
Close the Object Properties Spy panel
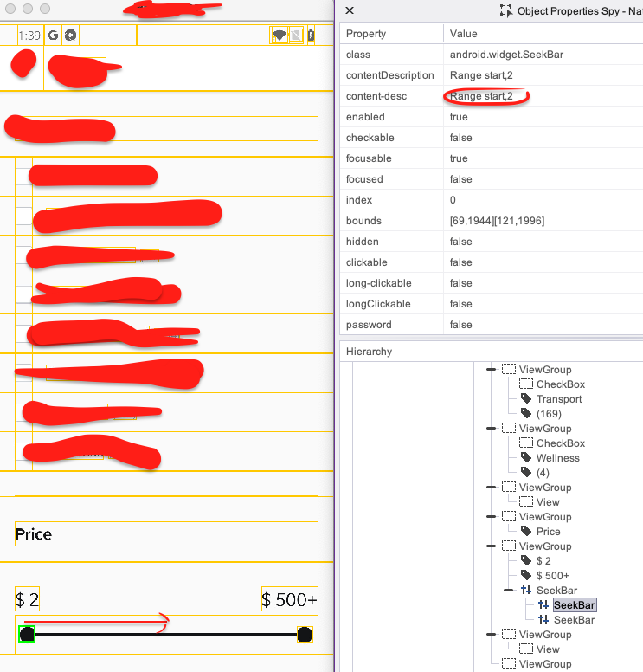350,10
